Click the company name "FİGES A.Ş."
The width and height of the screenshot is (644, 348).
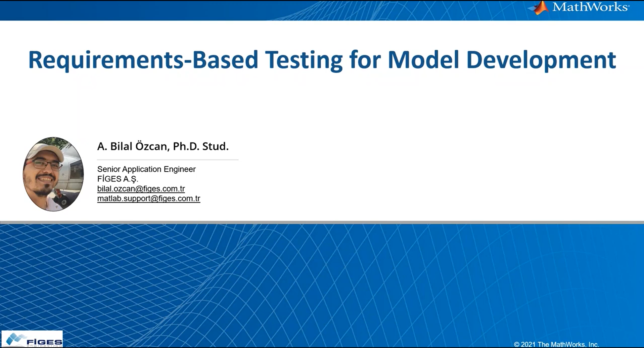tap(118, 179)
